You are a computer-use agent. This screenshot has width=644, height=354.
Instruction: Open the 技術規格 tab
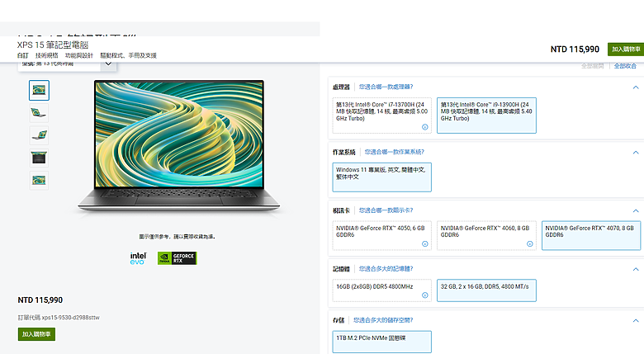pos(47,55)
